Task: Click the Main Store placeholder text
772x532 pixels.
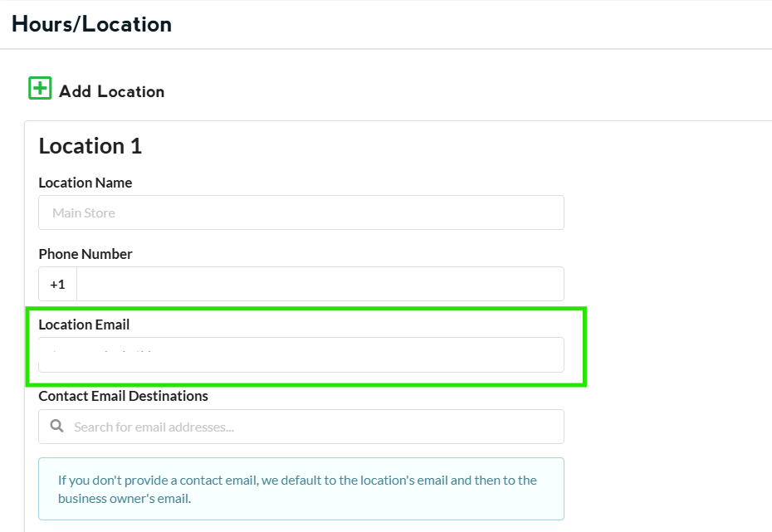Action: click(84, 212)
